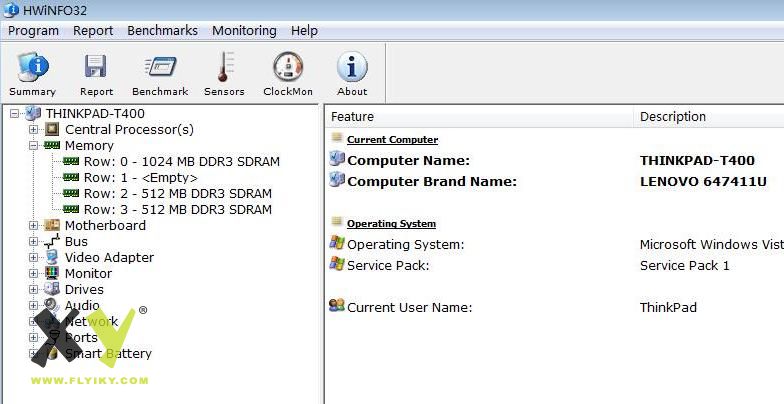This screenshot has height=404, width=784.
Task: Click the THINKPAD-T400 value in Description
Action: (x=697, y=160)
